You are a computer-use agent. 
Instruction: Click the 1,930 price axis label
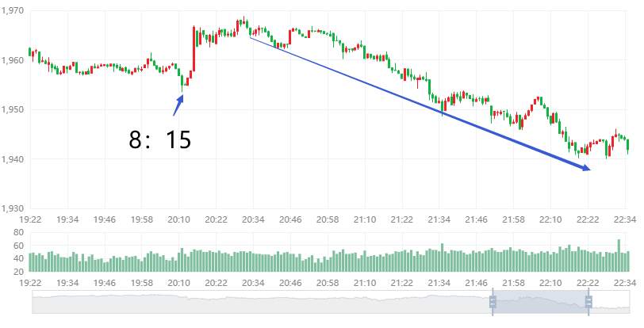(x=13, y=208)
